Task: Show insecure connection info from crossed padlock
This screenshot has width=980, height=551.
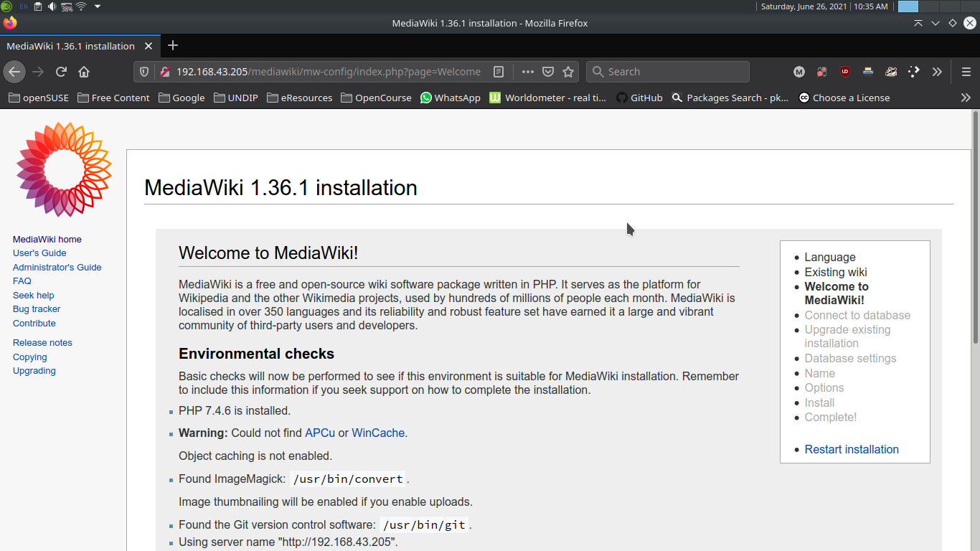Action: pos(164,72)
